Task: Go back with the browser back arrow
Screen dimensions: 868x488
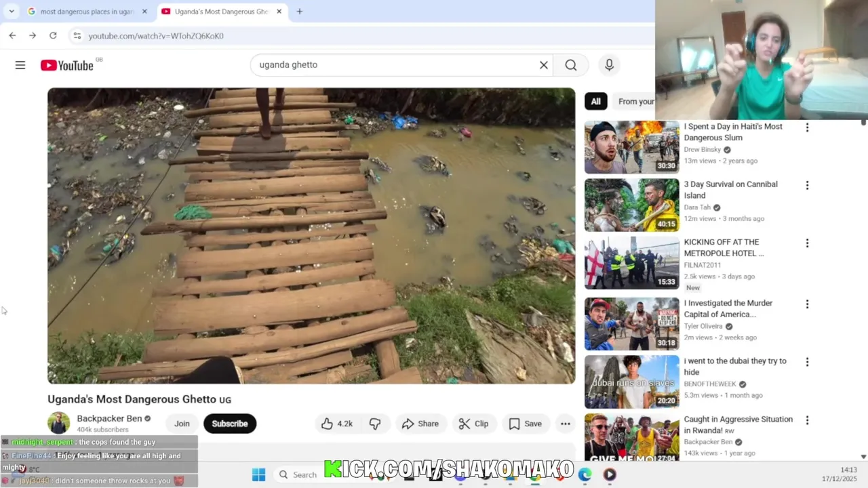Action: coord(12,35)
